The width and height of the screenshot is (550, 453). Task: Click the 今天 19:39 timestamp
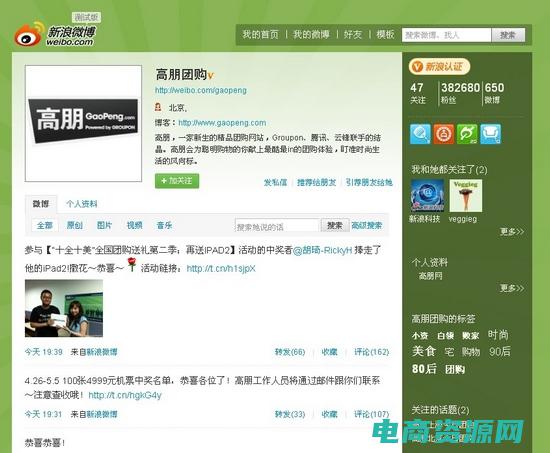43,352
